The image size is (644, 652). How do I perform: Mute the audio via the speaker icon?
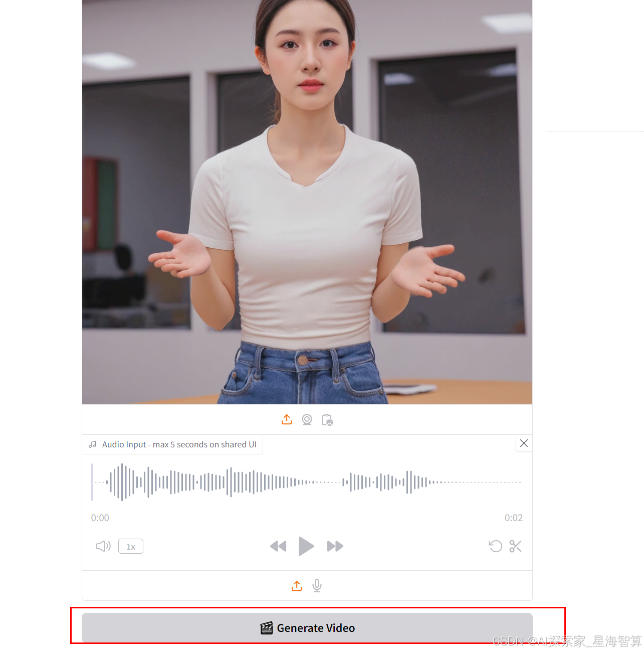(103, 546)
